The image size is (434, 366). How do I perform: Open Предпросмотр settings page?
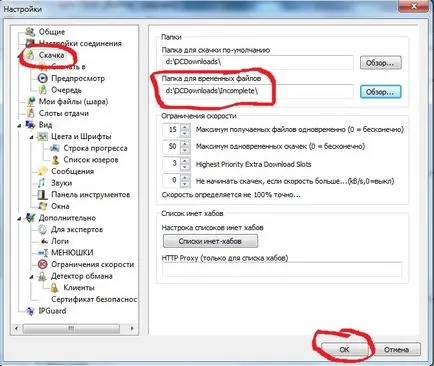click(x=78, y=78)
